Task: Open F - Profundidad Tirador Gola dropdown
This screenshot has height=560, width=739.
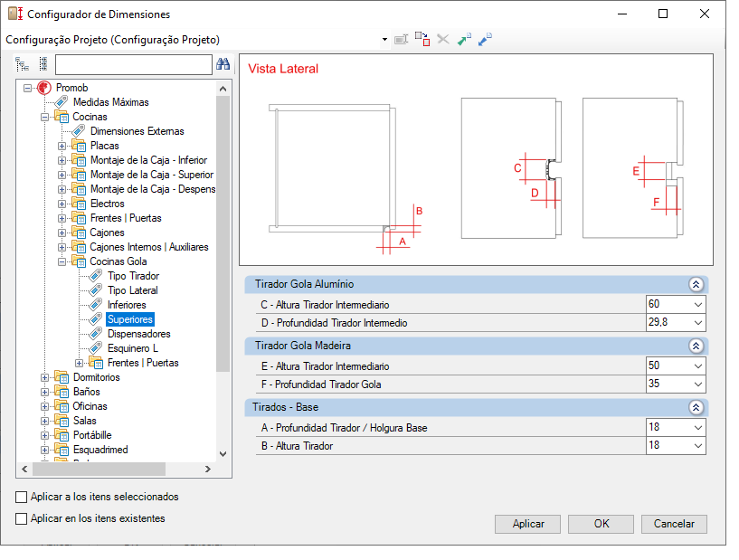Action: point(698,384)
